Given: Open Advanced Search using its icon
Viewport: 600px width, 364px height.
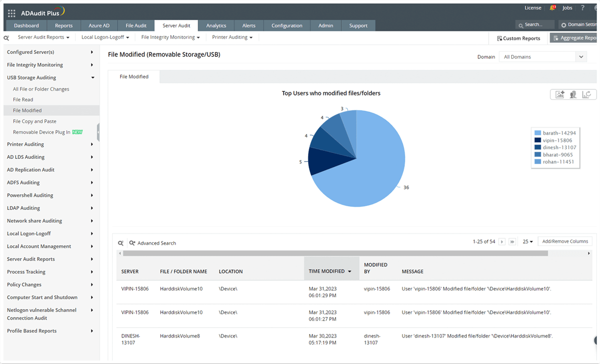Looking at the screenshot, I should [132, 243].
